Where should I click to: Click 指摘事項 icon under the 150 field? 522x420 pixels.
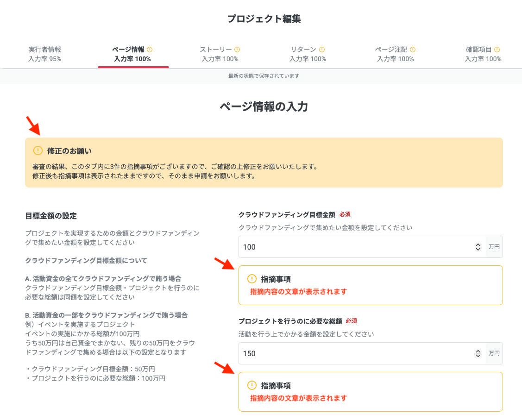pyautogui.click(x=252, y=385)
